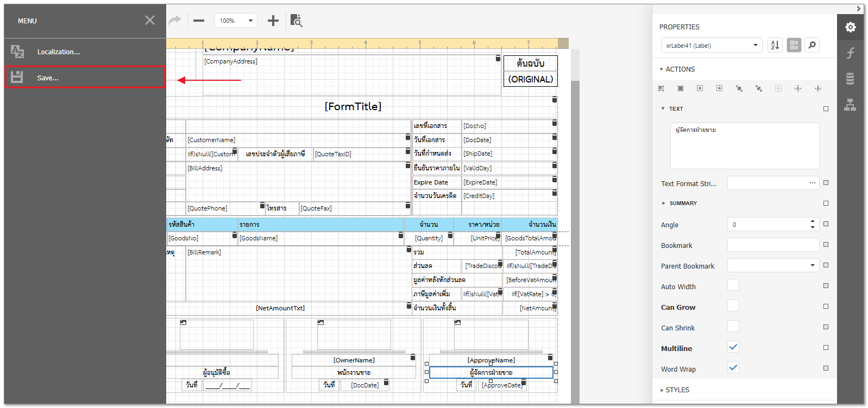
Task: Increase the Angle value with the up arrow
Action: tap(813, 221)
